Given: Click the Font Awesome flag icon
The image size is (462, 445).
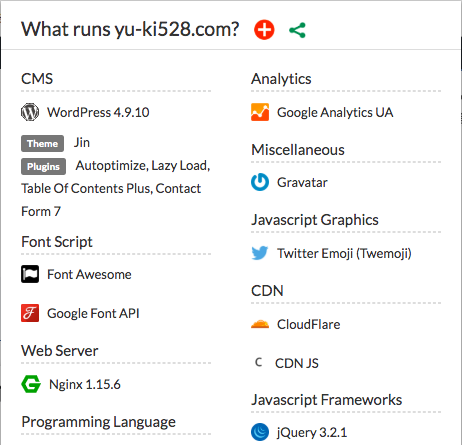Looking at the screenshot, I should [30, 274].
